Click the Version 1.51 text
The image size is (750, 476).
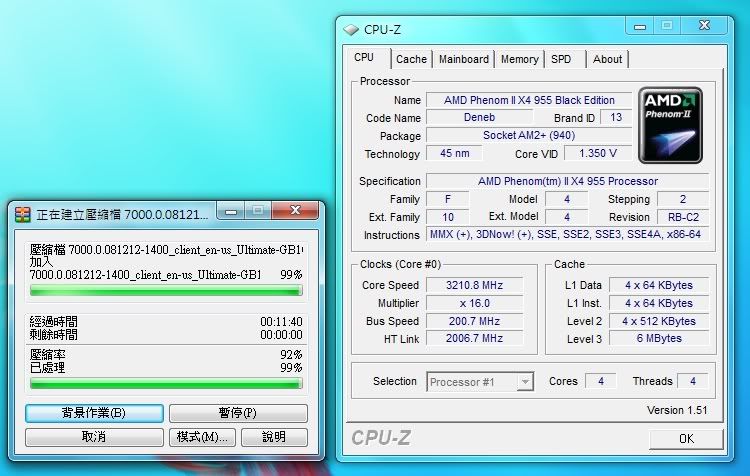pyautogui.click(x=677, y=410)
